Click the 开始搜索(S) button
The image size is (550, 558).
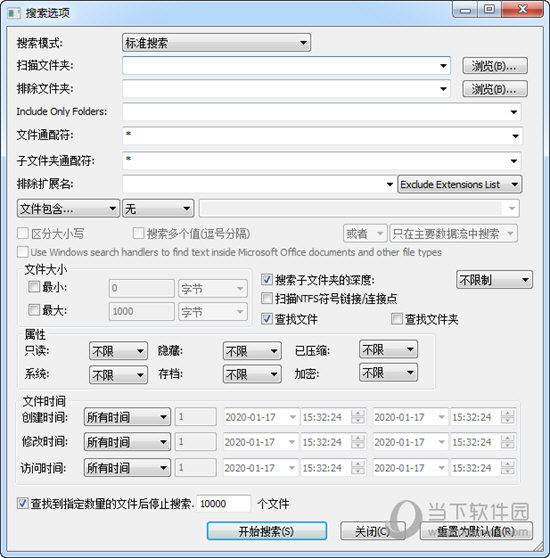[x=267, y=531]
